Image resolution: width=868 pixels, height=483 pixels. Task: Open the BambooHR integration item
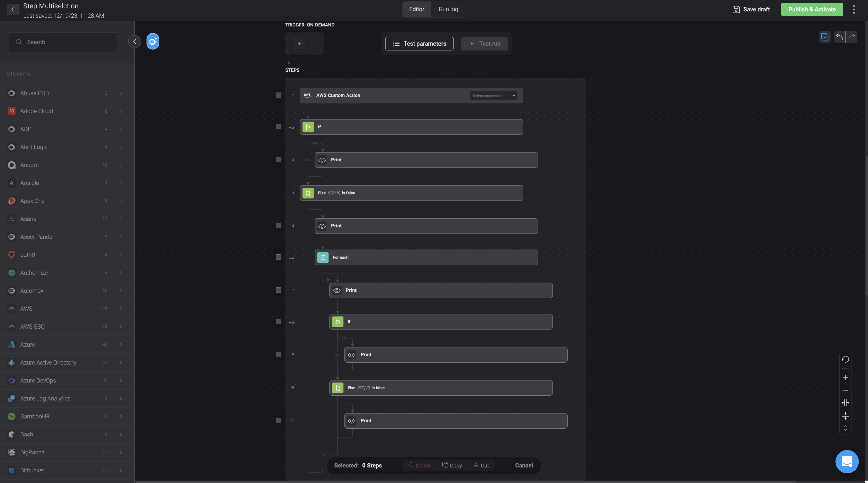click(x=65, y=416)
